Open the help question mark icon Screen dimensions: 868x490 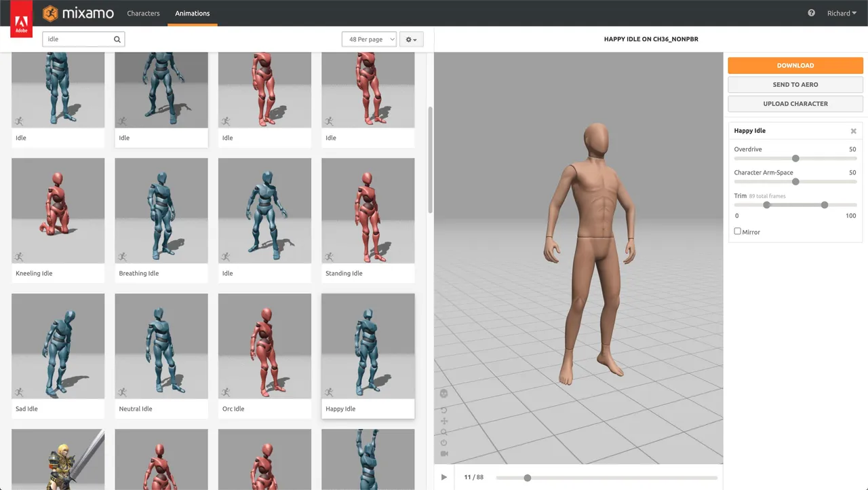pyautogui.click(x=811, y=13)
